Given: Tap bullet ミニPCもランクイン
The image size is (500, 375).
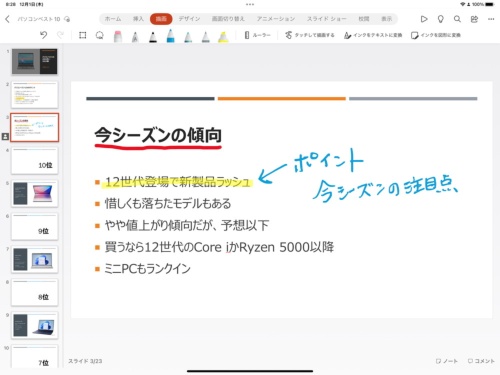Looking at the screenshot, I should tap(147, 269).
